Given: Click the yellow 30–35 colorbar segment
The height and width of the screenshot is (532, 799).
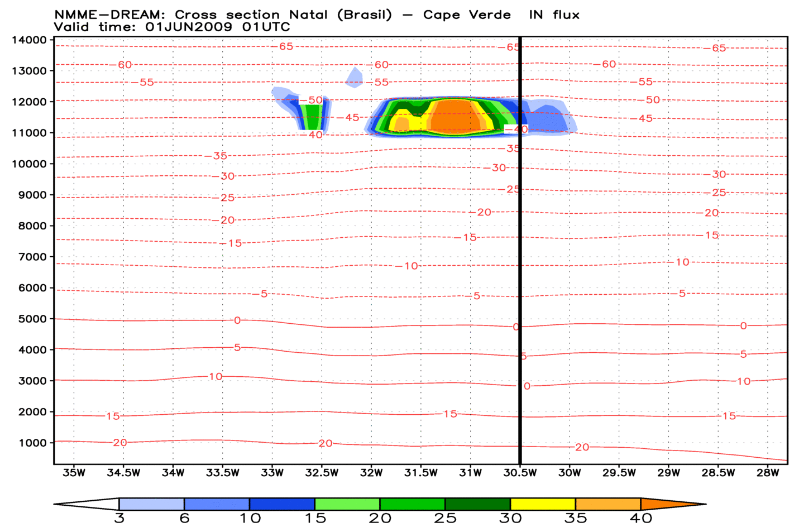Looking at the screenshot, I should 543,504.
